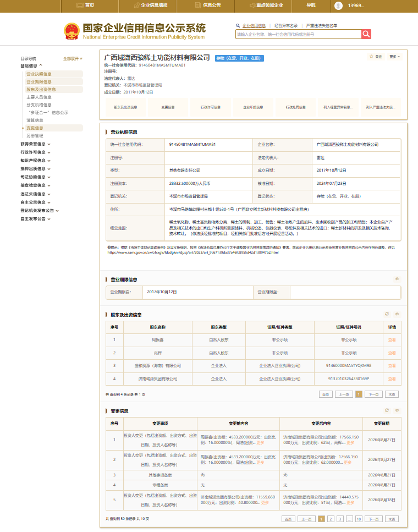This screenshot has width=418, height=532.
Task: Click 更多 in change row 5 after-content
Action: tap(350, 502)
